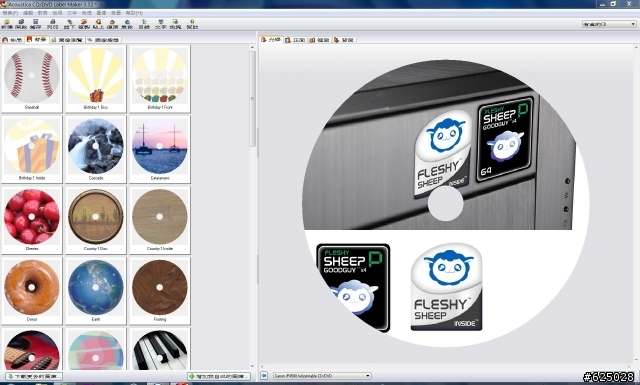Select the Baseball background thumbnail
Screen dimensions: 640x385
(x=32, y=79)
